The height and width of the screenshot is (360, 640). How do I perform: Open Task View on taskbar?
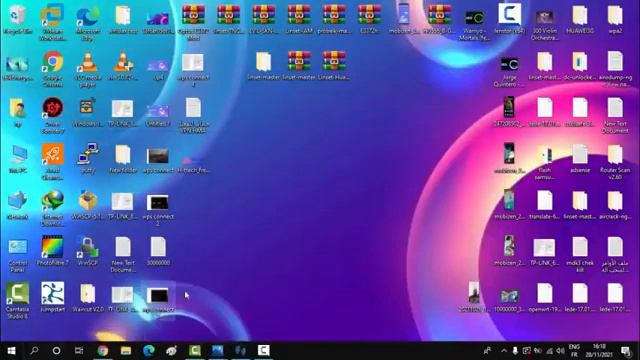[x=79, y=351]
